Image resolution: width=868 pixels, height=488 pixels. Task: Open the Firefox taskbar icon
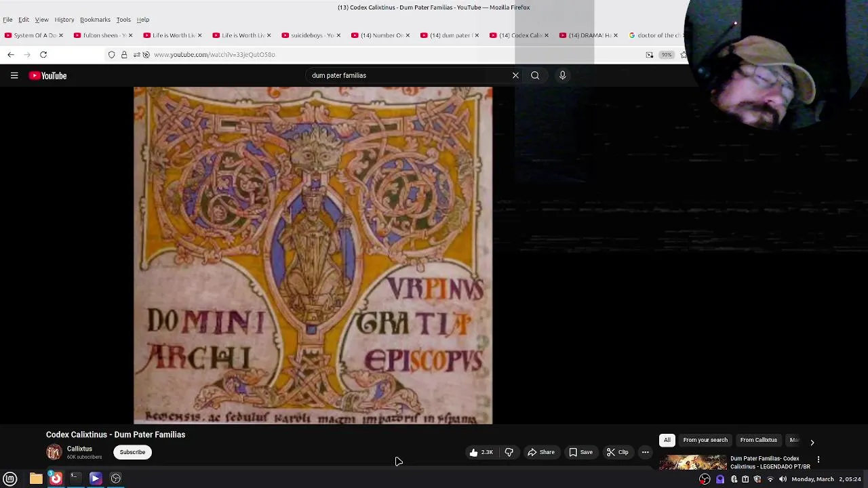click(x=56, y=479)
